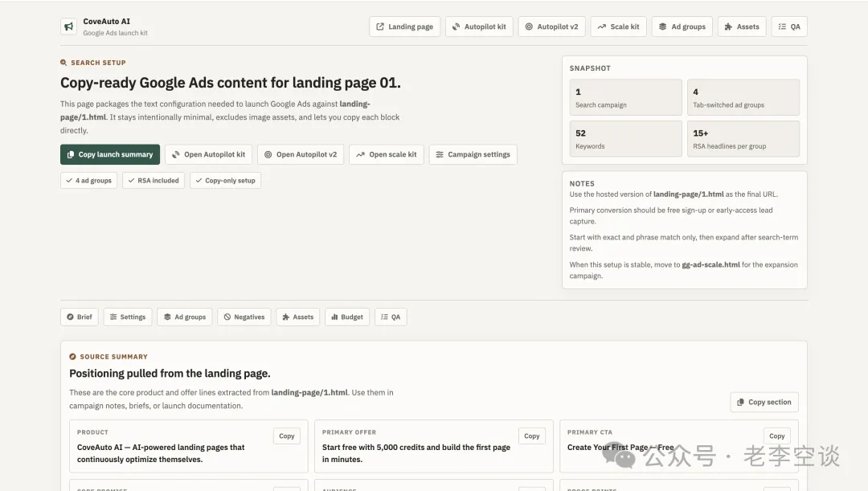The height and width of the screenshot is (491, 868).
Task: Switch to the Settings tab
Action: tap(128, 317)
